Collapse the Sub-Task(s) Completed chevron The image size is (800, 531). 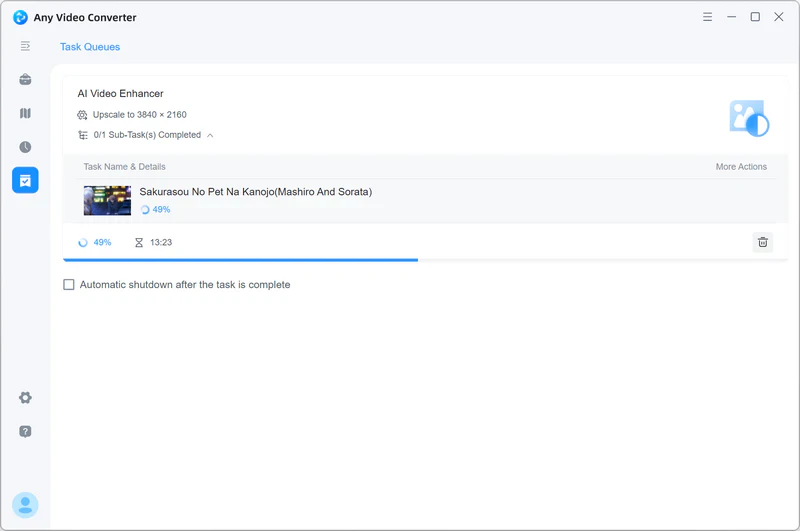pyautogui.click(x=210, y=135)
